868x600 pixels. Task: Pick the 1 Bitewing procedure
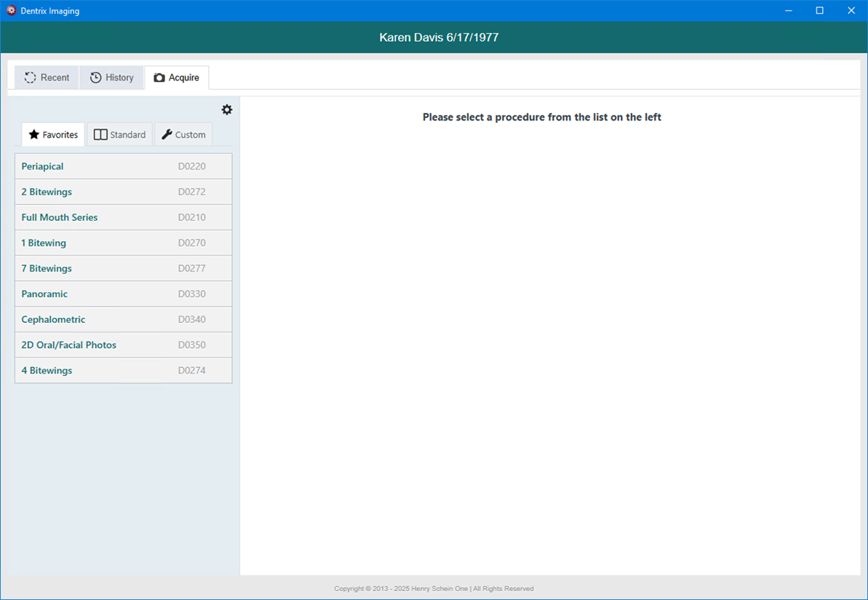(123, 243)
